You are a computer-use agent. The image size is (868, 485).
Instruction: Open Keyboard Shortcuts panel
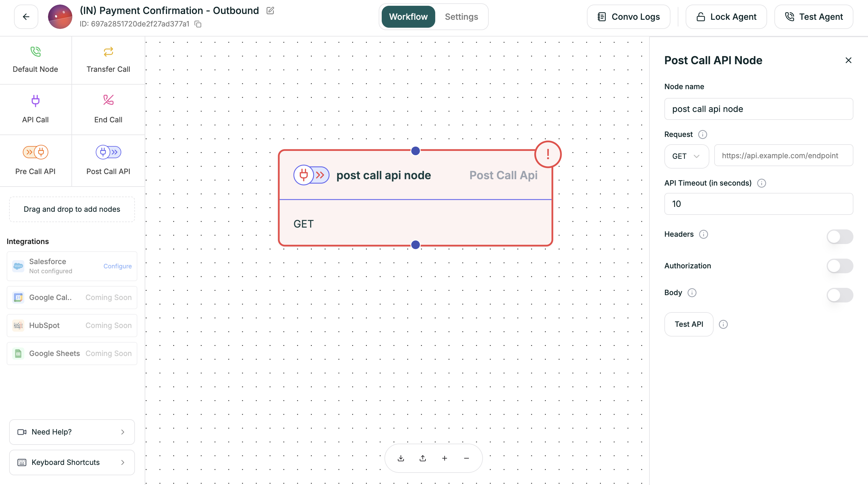(x=71, y=462)
